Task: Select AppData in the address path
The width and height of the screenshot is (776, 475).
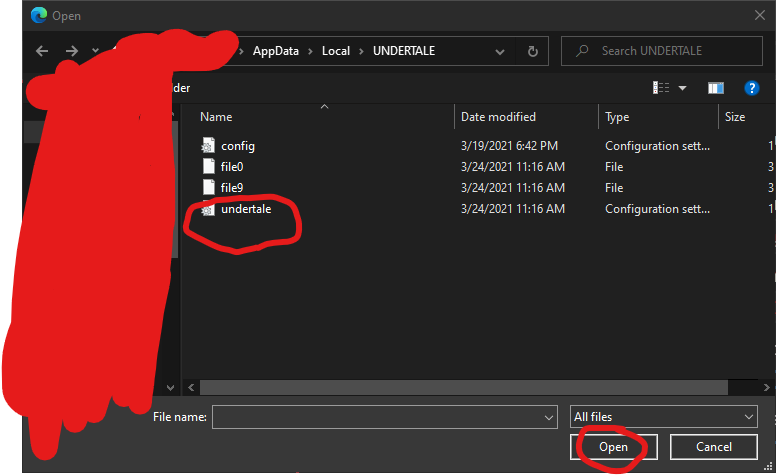Action: point(276,51)
